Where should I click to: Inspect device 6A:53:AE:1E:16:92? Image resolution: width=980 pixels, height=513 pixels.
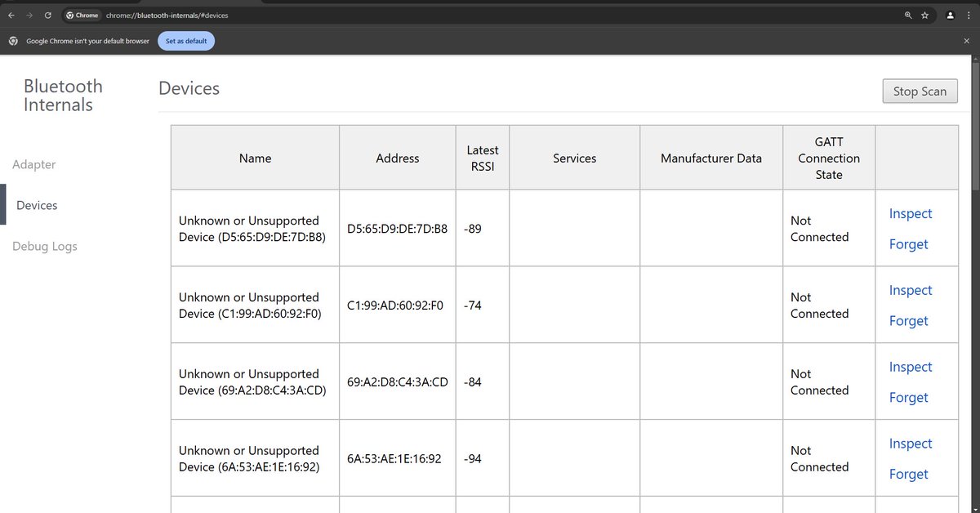point(911,444)
